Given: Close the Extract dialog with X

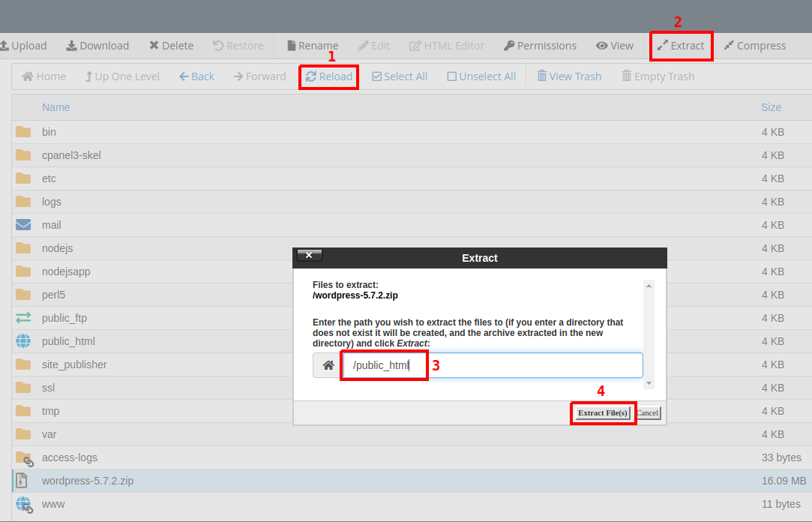Looking at the screenshot, I should [309, 256].
